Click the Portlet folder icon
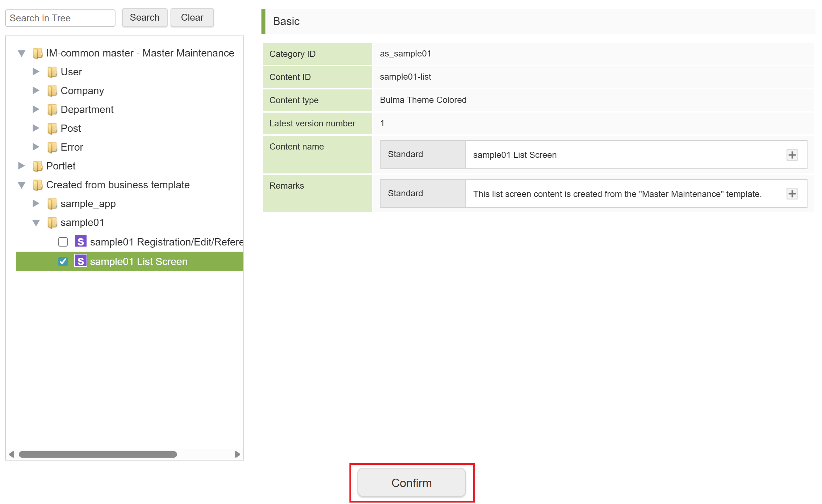This screenshot has height=504, width=822. coord(38,166)
